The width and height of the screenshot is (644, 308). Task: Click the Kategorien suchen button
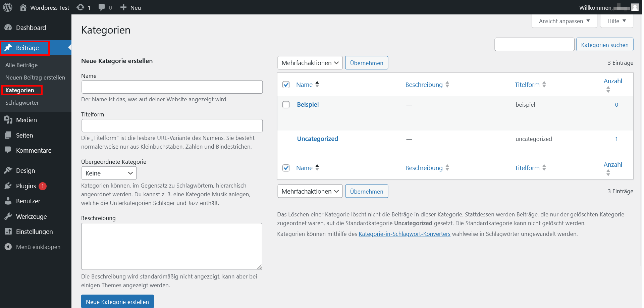pyautogui.click(x=605, y=45)
